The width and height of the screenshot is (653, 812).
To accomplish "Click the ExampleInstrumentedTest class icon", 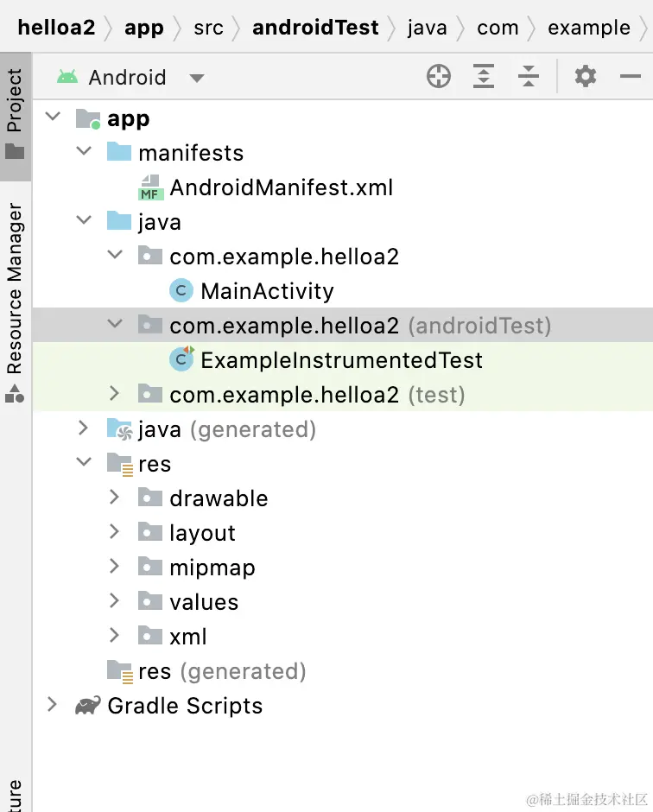I will pyautogui.click(x=181, y=358).
